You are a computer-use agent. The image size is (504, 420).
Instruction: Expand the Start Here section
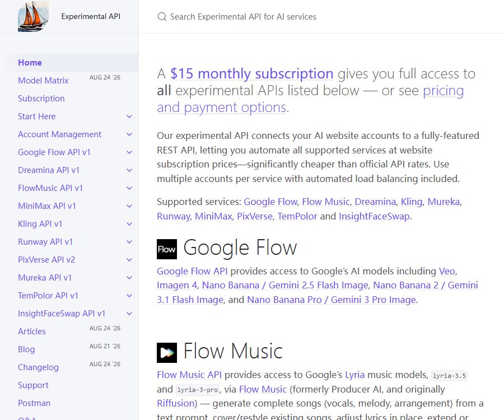(x=129, y=116)
